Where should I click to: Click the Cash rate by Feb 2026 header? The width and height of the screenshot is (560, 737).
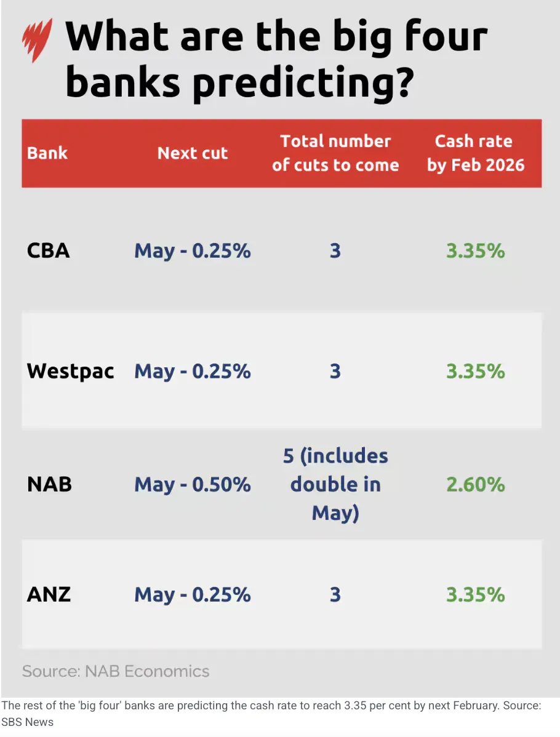[475, 153]
